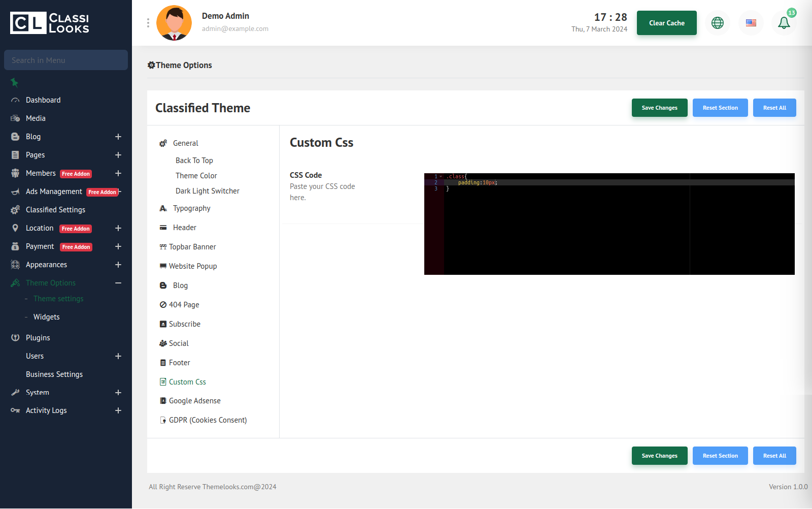Open the Typography theme section
This screenshot has width=812, height=509.
click(191, 208)
